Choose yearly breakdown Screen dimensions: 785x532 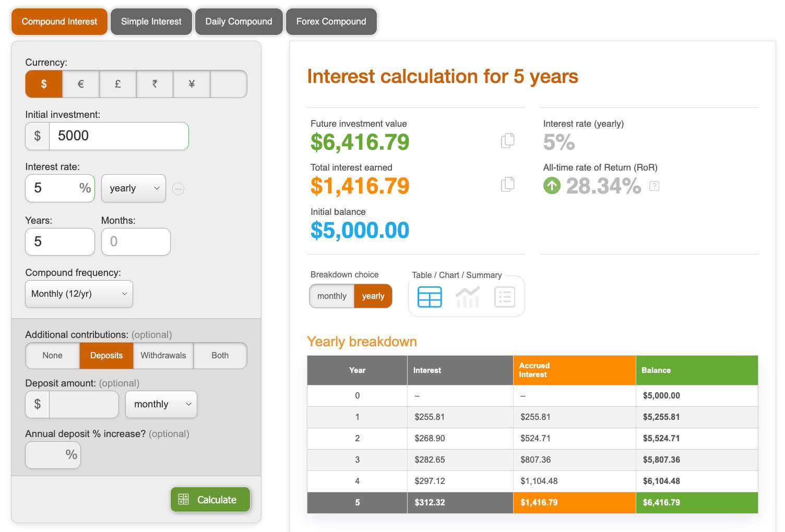(373, 296)
